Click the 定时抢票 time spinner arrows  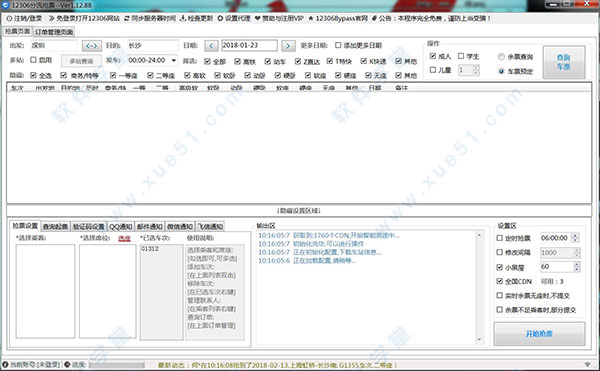pos(575,238)
